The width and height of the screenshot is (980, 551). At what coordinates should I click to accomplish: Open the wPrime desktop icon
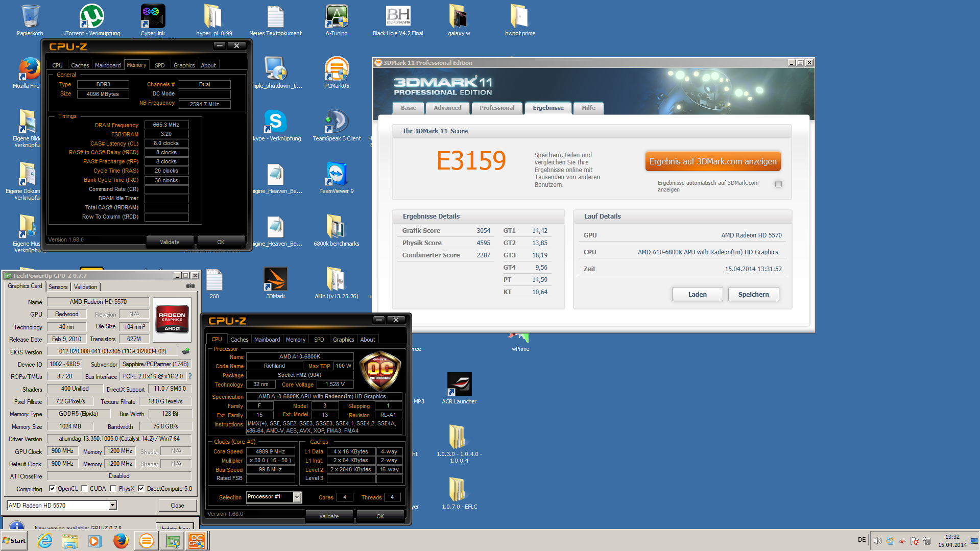click(520, 342)
